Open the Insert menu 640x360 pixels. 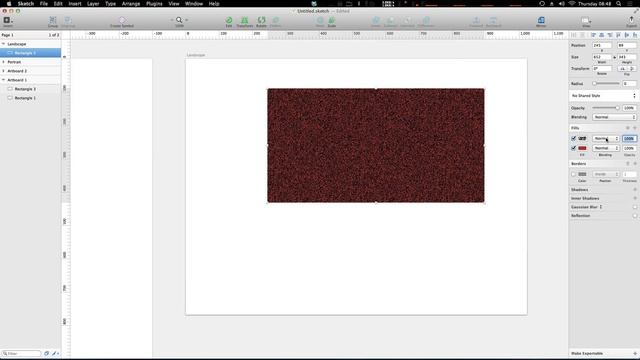tap(75, 4)
